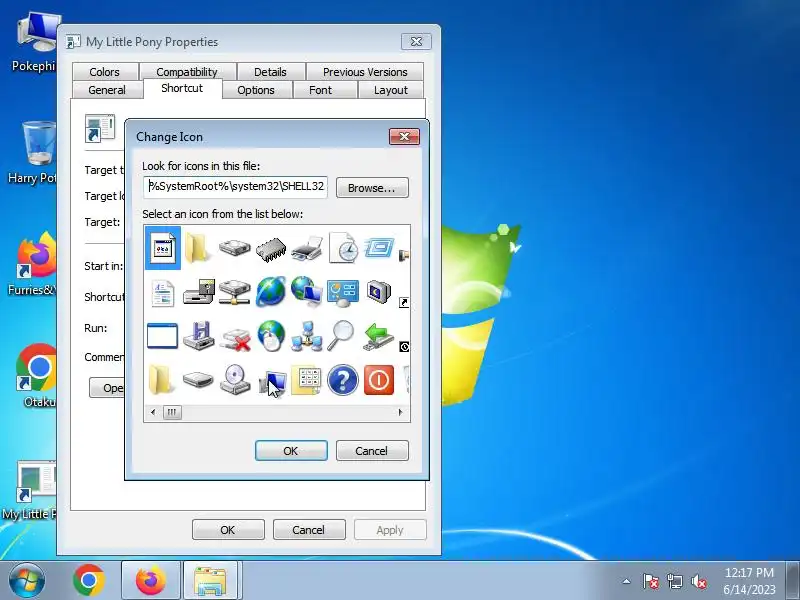Image resolution: width=800 pixels, height=600 pixels.
Task: Choose the networked computers icon
Action: (307, 337)
